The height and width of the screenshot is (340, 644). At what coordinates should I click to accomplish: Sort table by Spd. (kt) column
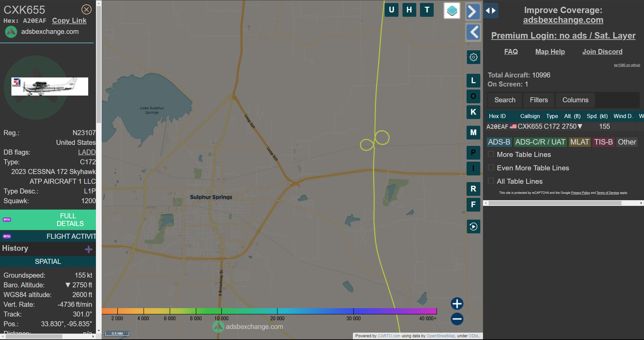click(597, 116)
